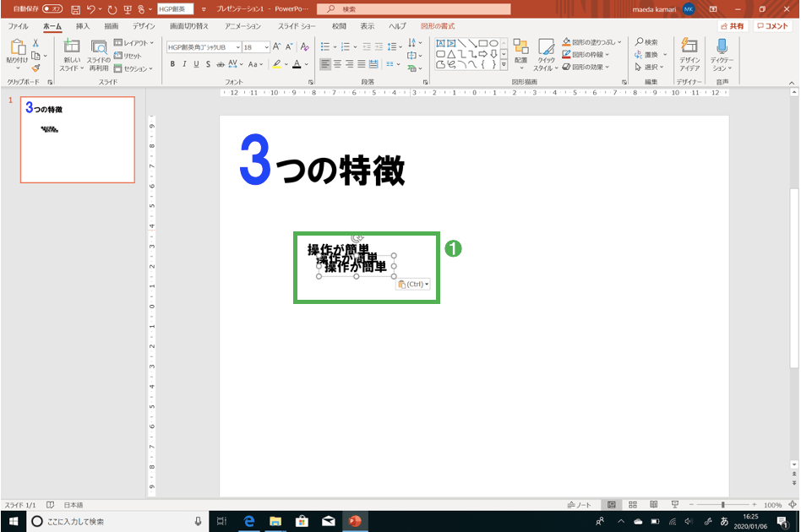This screenshot has height=532, width=801.
Task: Justify the text
Action: pyautogui.click(x=362, y=64)
